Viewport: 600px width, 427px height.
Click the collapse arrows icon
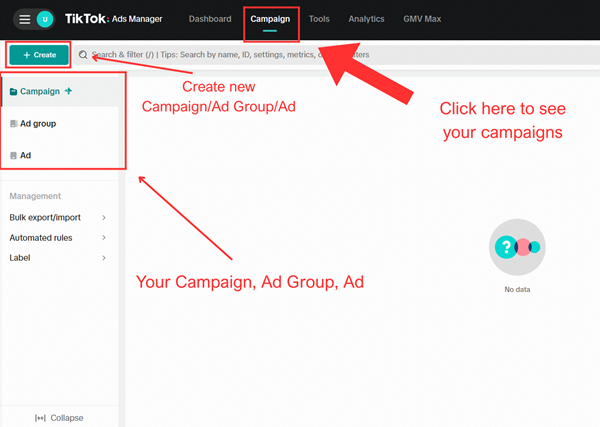(40, 418)
